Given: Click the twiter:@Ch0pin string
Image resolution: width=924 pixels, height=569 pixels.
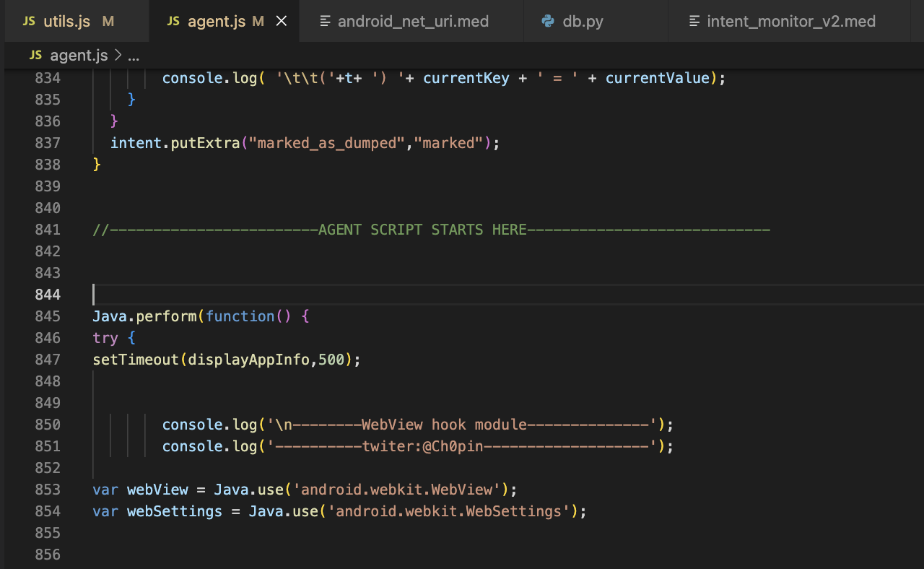Looking at the screenshot, I should pyautogui.click(x=462, y=446).
